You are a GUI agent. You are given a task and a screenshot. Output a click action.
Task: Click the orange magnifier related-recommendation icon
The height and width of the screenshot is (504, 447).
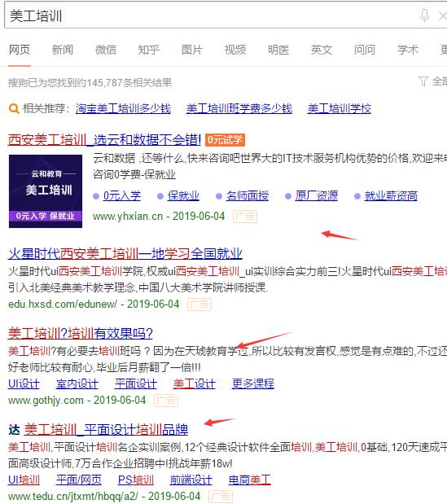[x=14, y=108]
